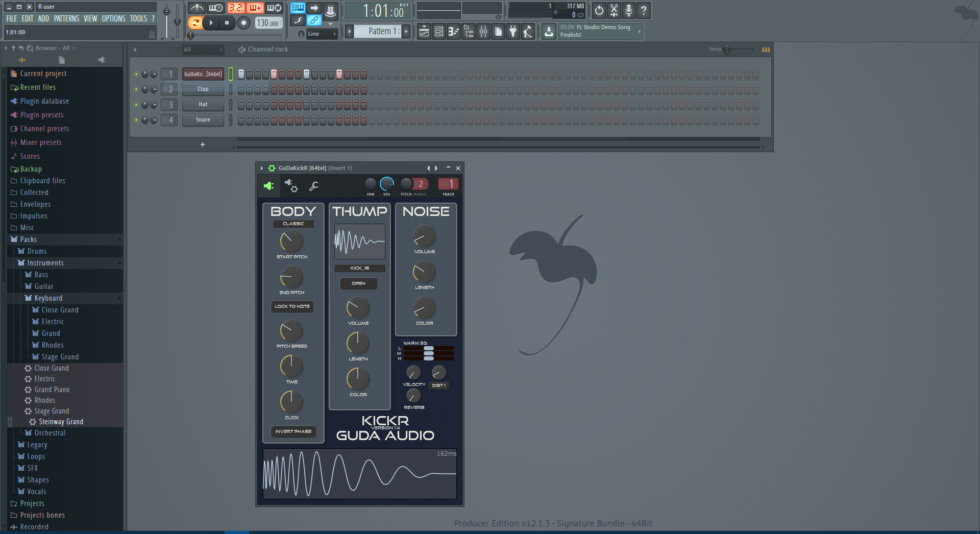
Task: Click the microphone one-click recording icon
Action: coord(629,10)
